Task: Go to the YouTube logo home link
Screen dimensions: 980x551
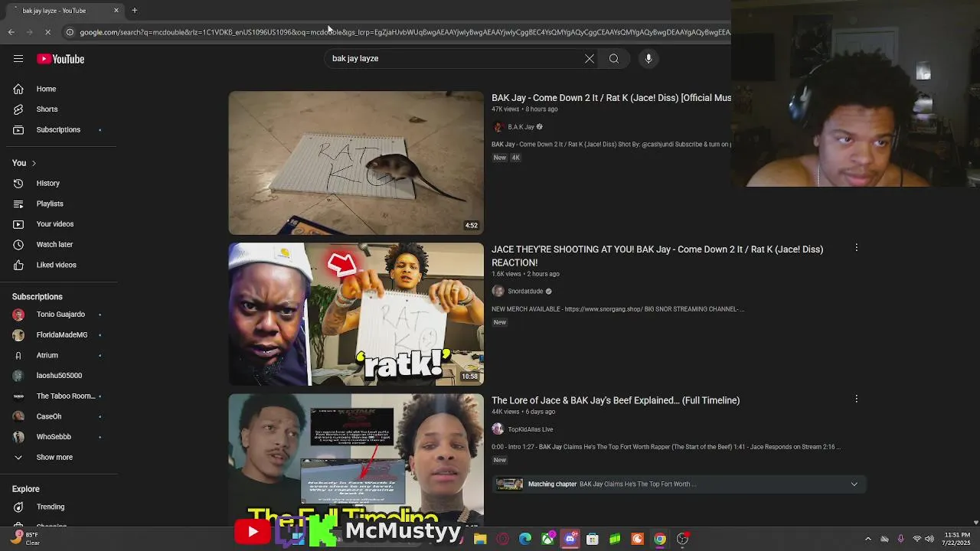Action: 60,59
